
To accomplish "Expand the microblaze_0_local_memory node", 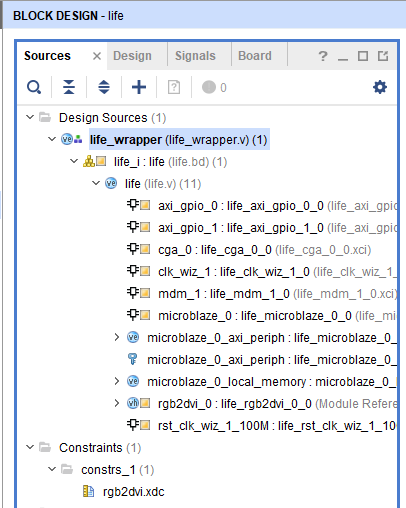I will click(117, 381).
